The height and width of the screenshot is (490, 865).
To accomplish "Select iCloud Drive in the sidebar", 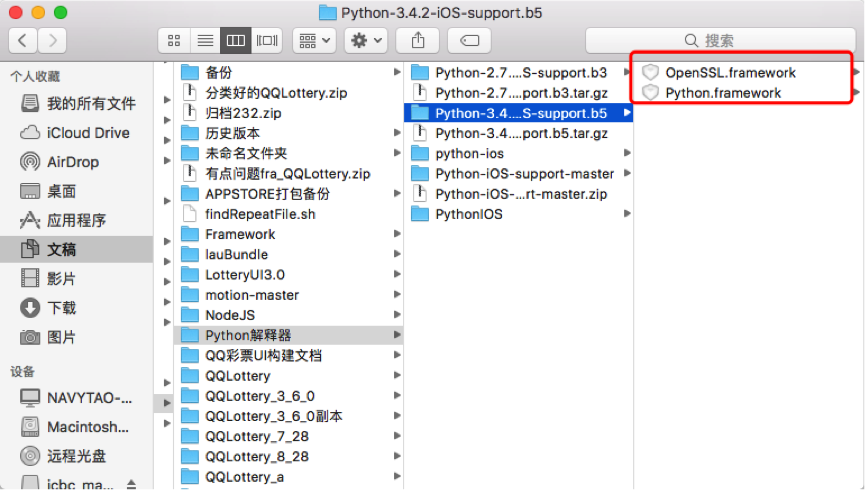I will coord(77,132).
